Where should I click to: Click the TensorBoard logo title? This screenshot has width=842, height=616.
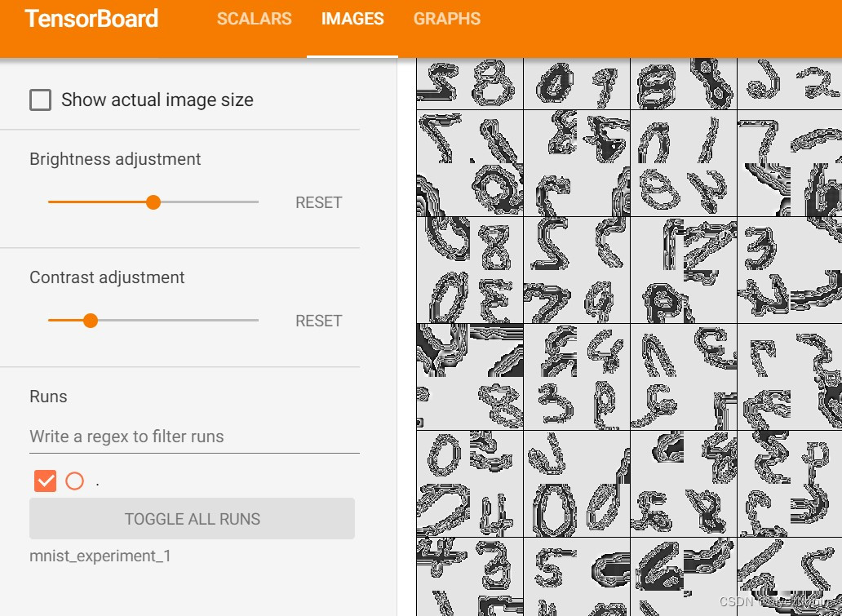tap(91, 19)
